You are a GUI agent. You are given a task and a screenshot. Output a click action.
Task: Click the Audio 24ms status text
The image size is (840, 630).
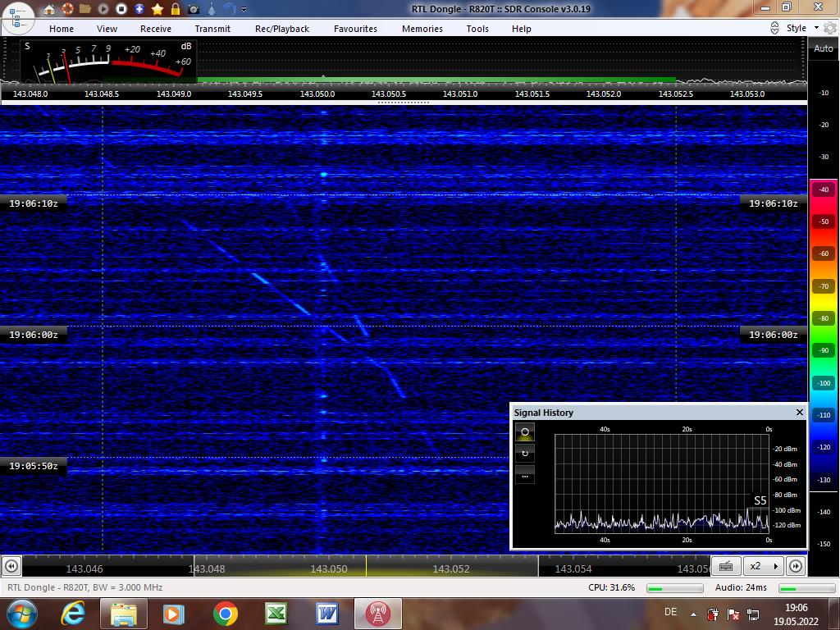tap(741, 587)
